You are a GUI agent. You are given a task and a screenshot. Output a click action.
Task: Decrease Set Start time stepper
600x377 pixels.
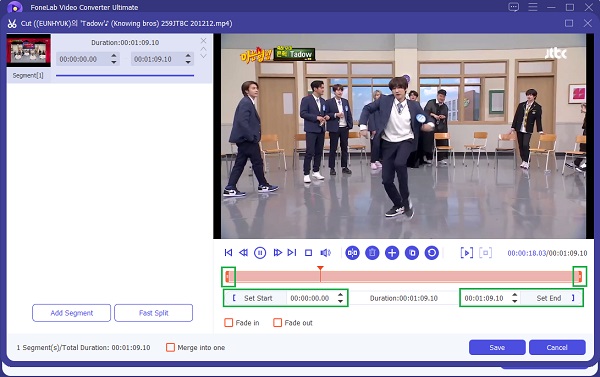point(340,301)
